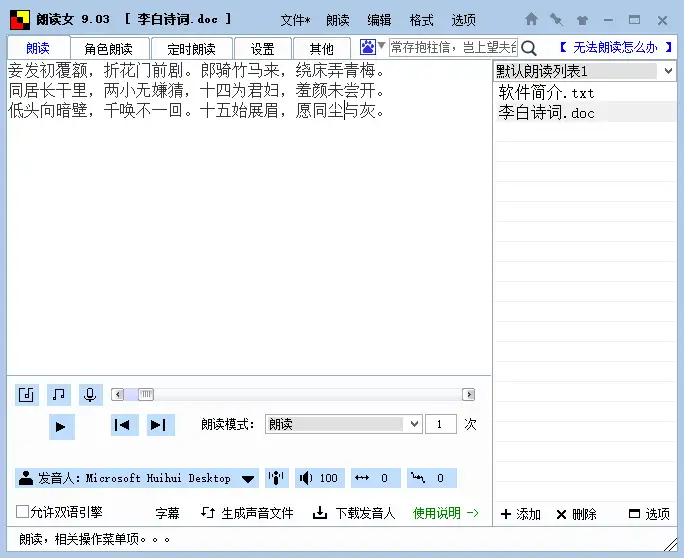Click the speed arrows icon showing 0
Screen dimensions: 684x558
tap(376, 478)
